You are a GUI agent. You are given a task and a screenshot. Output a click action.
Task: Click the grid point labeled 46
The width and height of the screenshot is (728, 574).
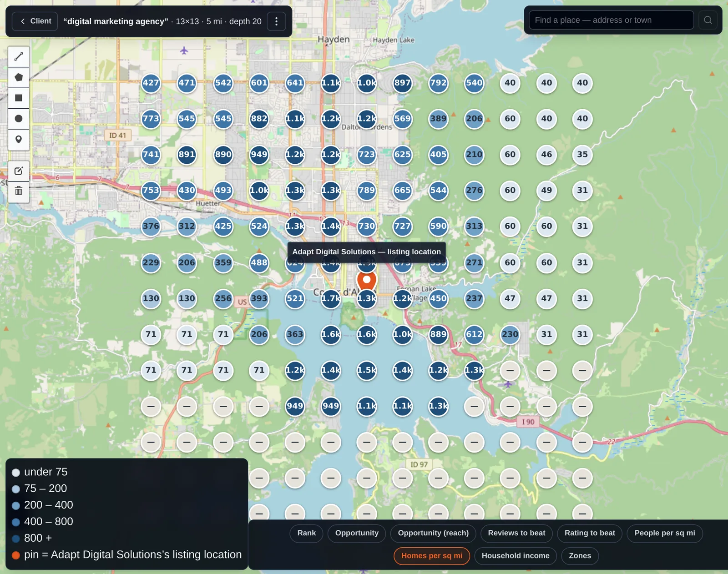point(546,155)
